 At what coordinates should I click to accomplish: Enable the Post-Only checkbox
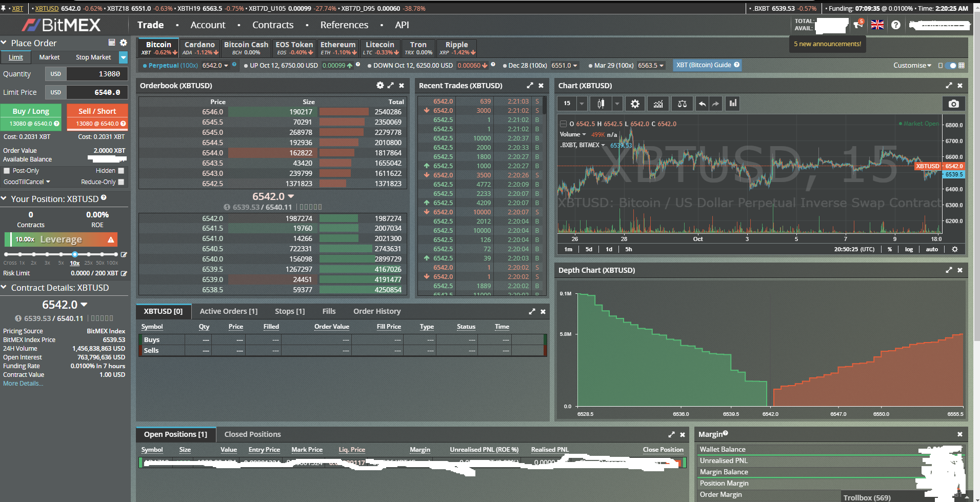(x=7, y=171)
